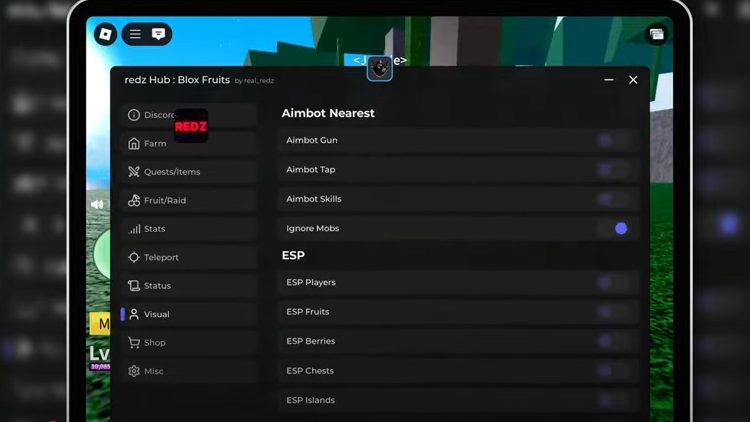
Task: Switch to the Stats tab
Action: [189, 229]
